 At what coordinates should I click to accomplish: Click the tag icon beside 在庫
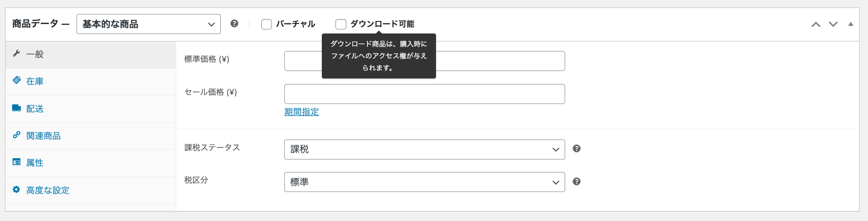coord(17,80)
